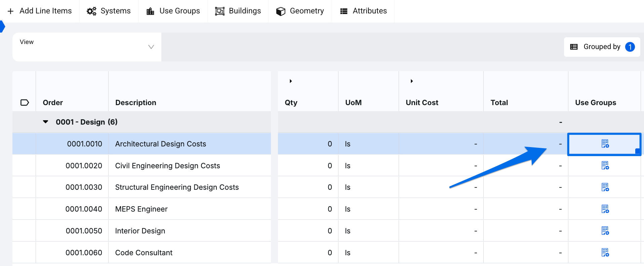The height and width of the screenshot is (266, 644).
Task: Click the tag icon in table header
Action: (25, 102)
